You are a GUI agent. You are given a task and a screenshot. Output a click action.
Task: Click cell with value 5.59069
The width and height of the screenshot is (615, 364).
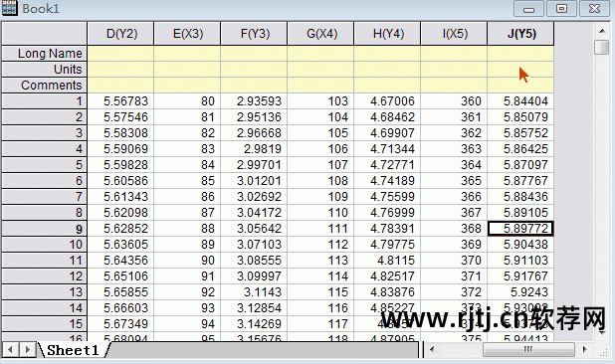[120, 149]
